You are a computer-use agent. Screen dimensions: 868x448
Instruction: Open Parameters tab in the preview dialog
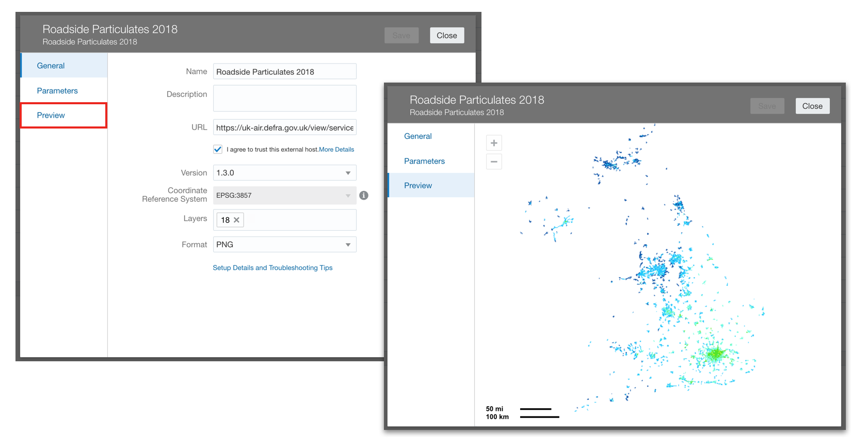tap(424, 161)
